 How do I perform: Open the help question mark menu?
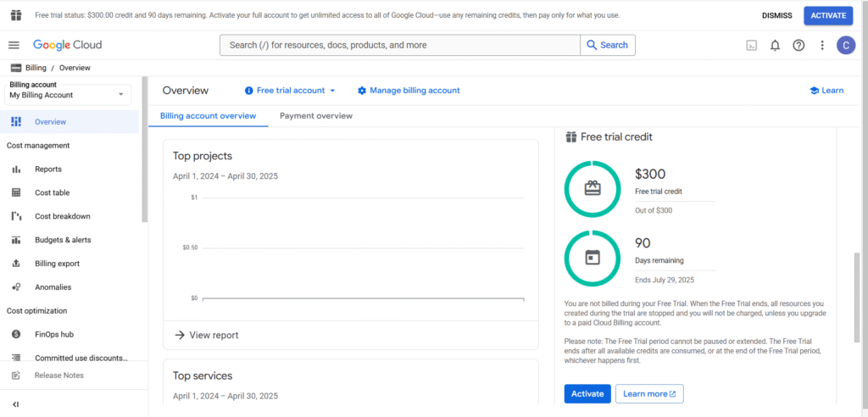coord(798,46)
